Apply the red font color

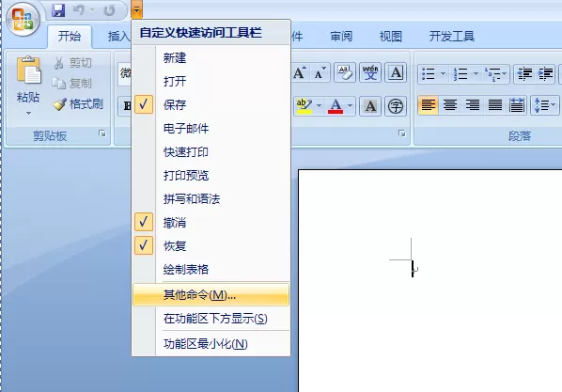click(x=336, y=106)
